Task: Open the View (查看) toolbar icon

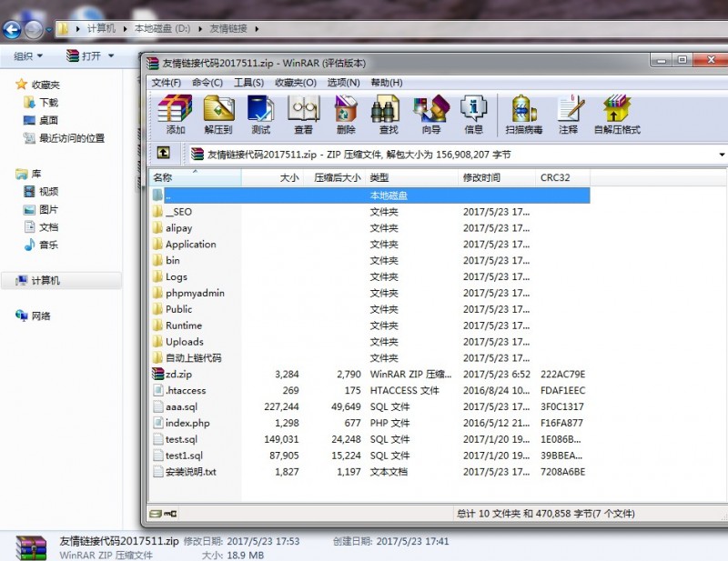Action: point(303,113)
